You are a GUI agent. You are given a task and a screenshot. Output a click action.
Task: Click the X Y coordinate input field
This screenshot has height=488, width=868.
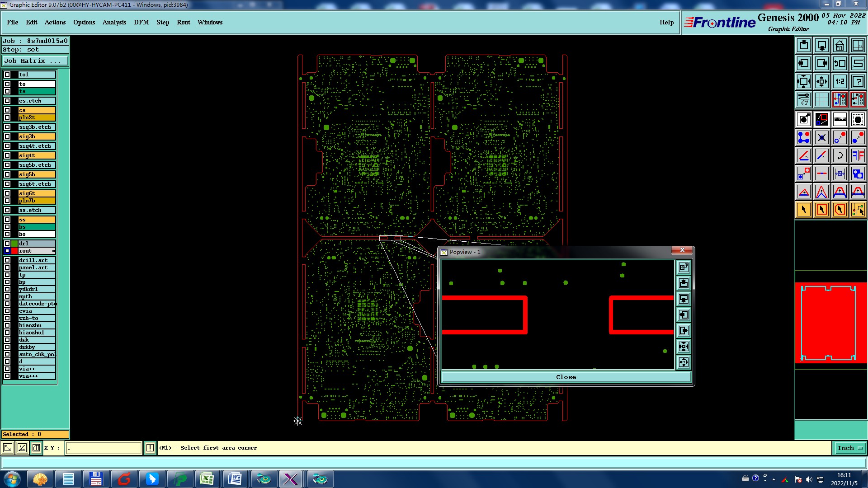pos(104,448)
